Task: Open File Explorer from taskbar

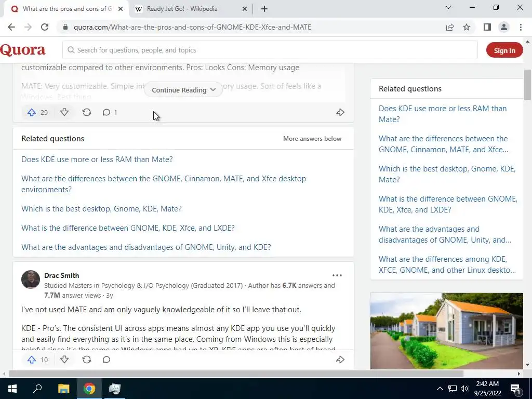Action: 63,389
